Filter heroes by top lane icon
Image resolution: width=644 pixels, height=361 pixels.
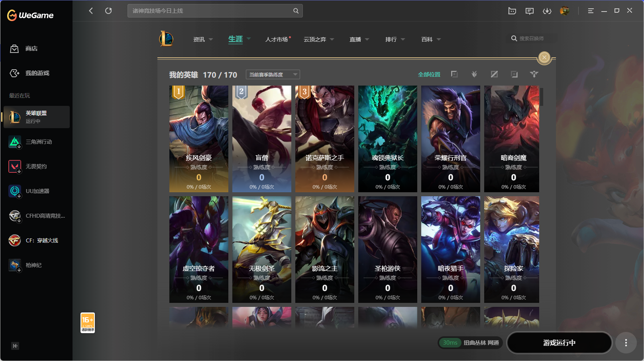[454, 74]
